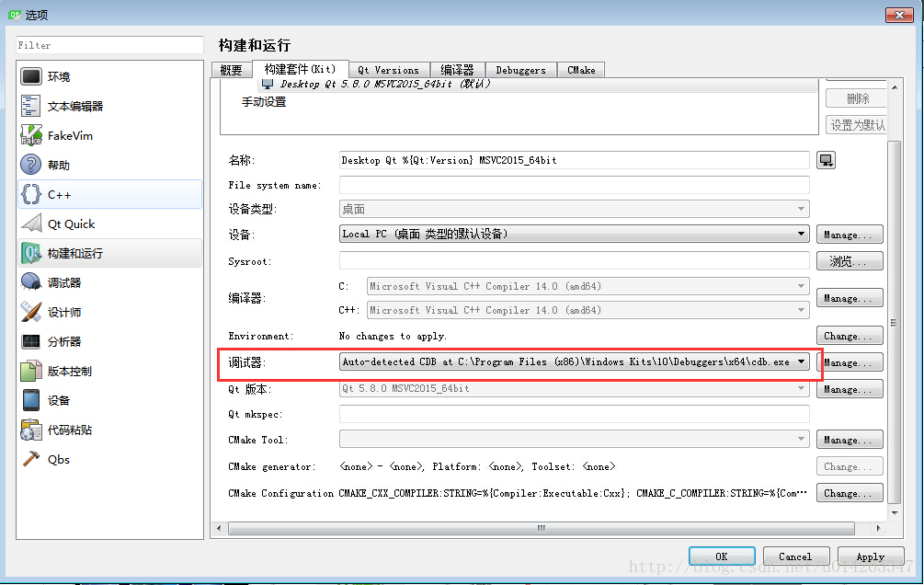Screen dimensions: 924x585
Task: Click Manage button next to 调试器 dropdown
Action: (x=850, y=362)
